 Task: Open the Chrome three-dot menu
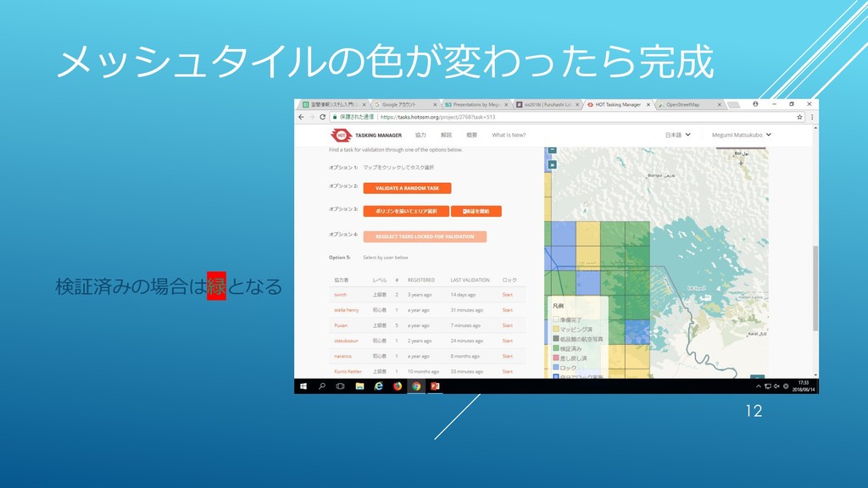(812, 117)
